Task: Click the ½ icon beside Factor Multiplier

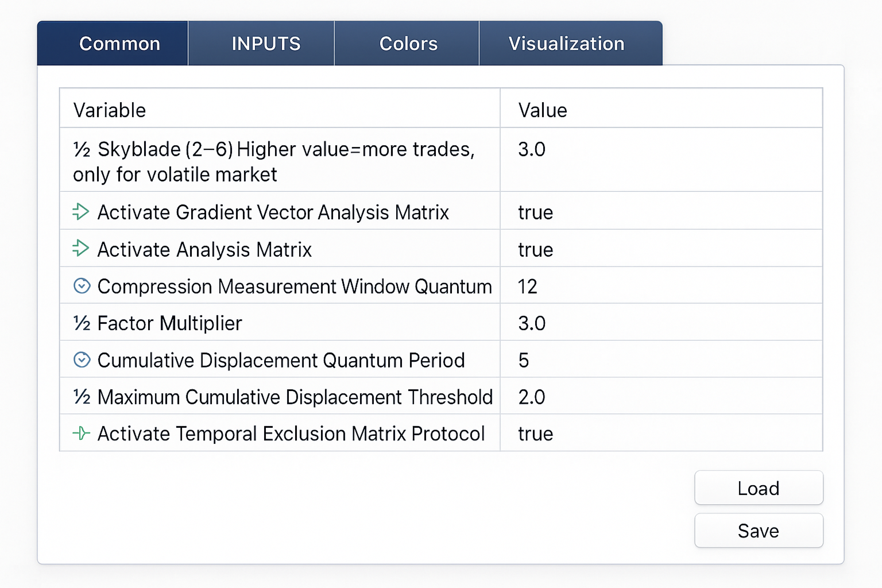Action: [82, 323]
